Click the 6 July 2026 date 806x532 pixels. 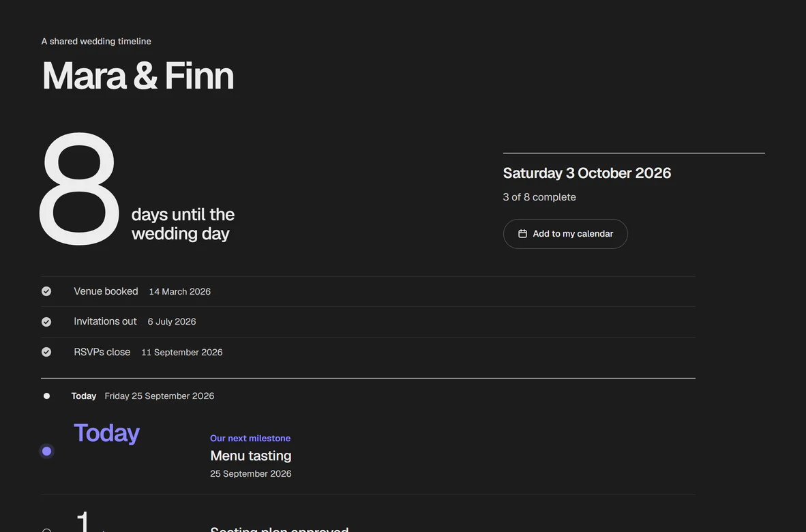(172, 322)
